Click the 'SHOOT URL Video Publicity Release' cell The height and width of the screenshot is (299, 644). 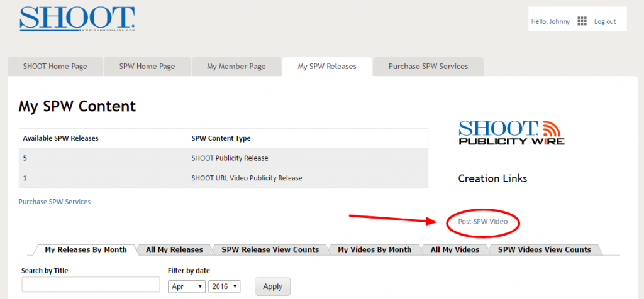pyautogui.click(x=247, y=178)
